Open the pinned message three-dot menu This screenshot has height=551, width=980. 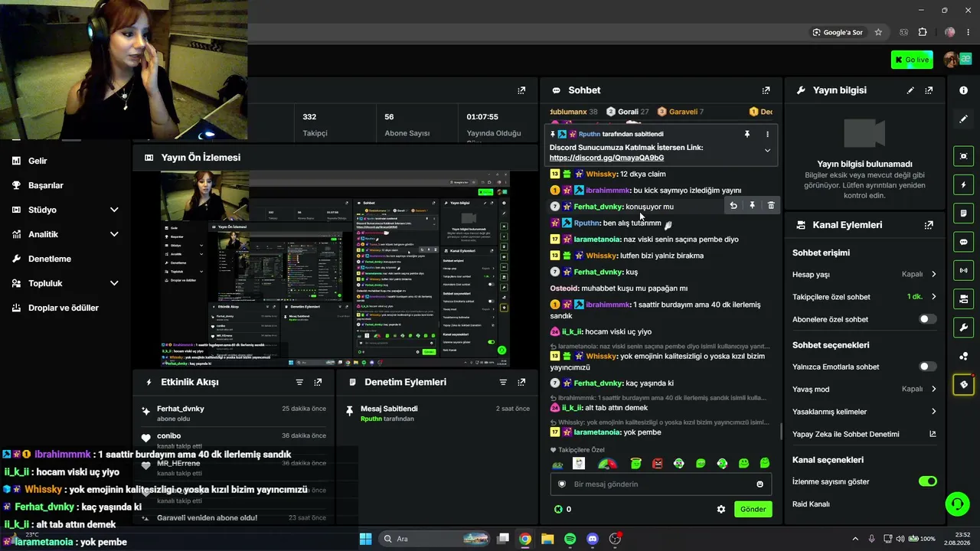click(767, 134)
